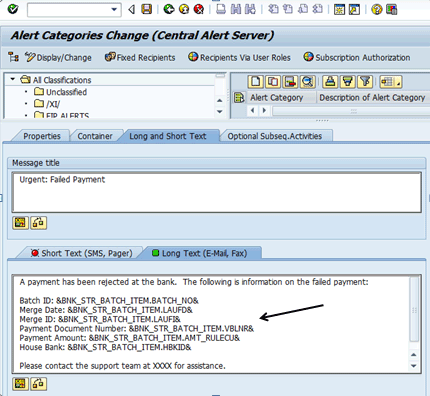Click the hierarchy tree icon left of Display/Change
The height and width of the screenshot is (396, 430).
point(13,57)
